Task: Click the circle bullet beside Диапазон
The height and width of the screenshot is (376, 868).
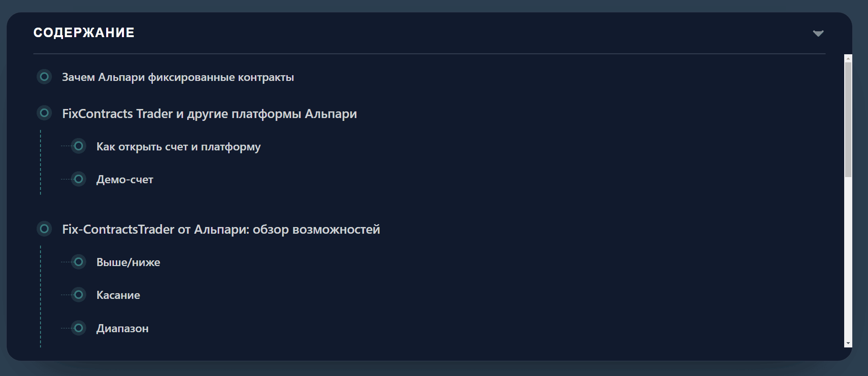Action: coord(79,328)
